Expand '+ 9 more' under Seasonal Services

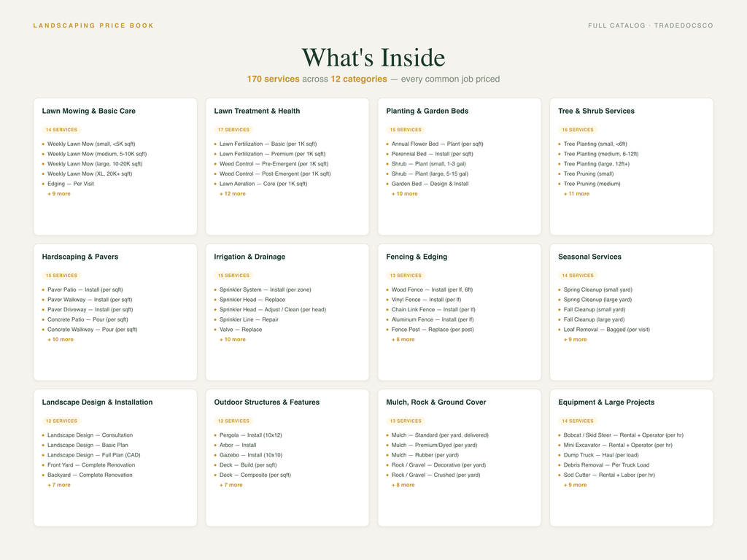[575, 340]
